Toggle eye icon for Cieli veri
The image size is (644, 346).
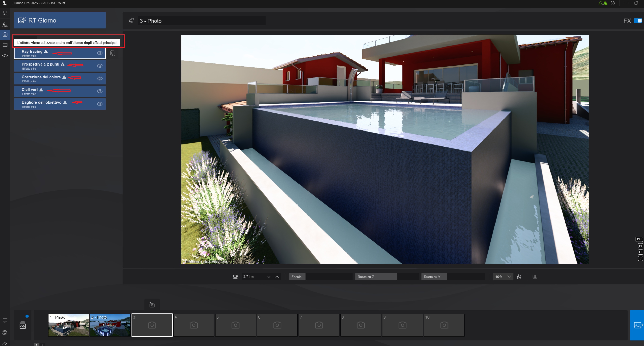pyautogui.click(x=100, y=91)
